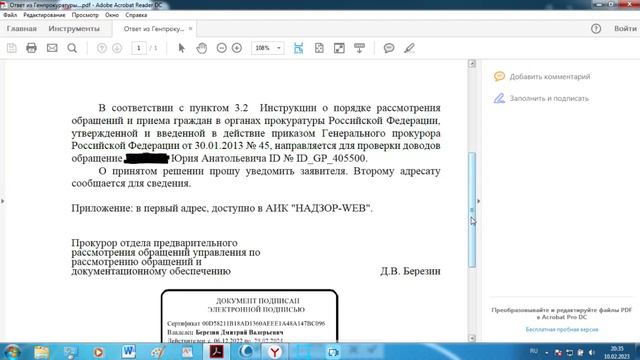Open media player icon on taskbar
The image size is (640, 360).
tap(98, 352)
